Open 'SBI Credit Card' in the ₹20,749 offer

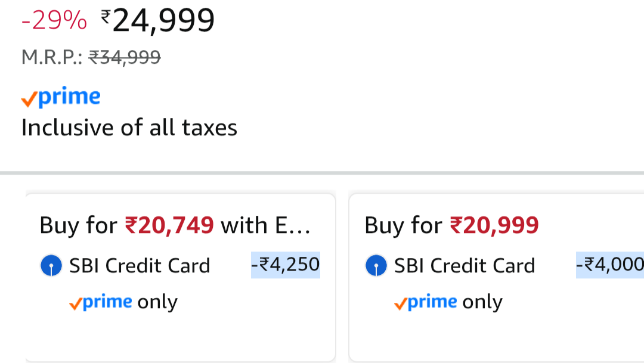pos(140,266)
